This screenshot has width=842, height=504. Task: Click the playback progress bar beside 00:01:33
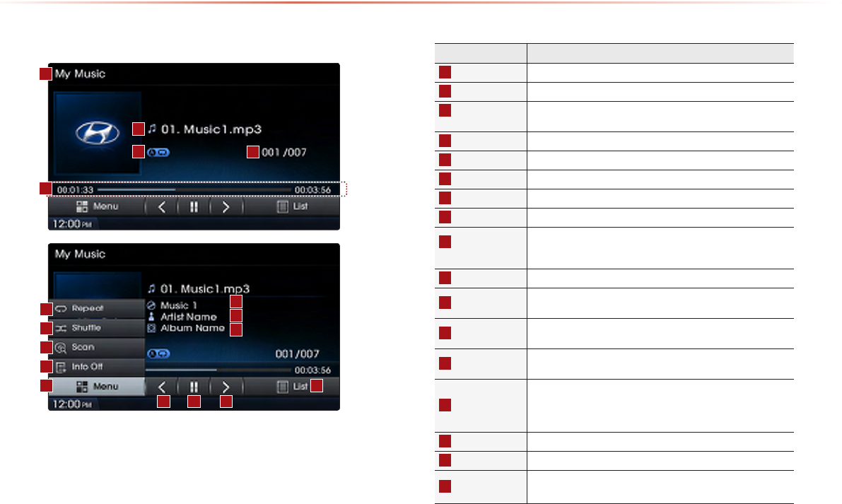tap(194, 189)
